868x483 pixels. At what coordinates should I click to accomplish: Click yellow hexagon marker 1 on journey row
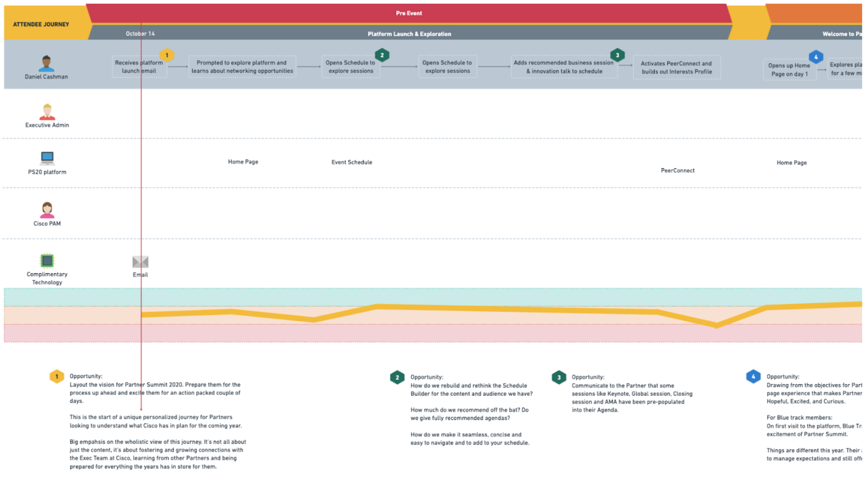pyautogui.click(x=167, y=55)
